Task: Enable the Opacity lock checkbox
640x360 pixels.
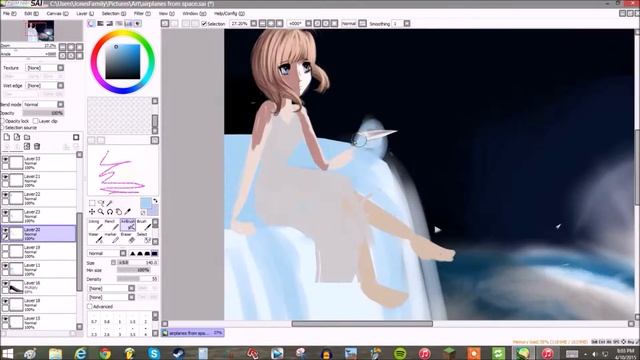Action: 3,121
